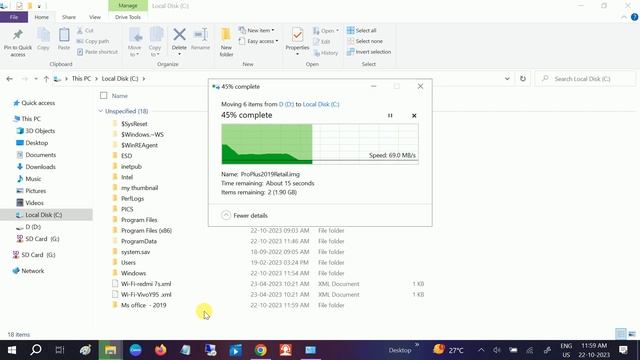Image resolution: width=640 pixels, height=360 pixels.
Task: Open the File menu tab
Action: coord(14,17)
